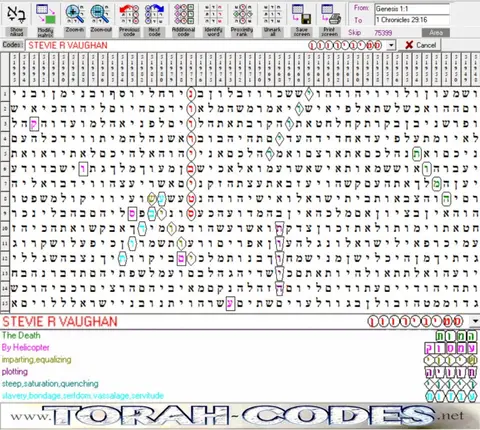Screen dimensions: 480x430
Task: Click purple Hebrew letter boxes for plotting
Action: [x=451, y=372]
